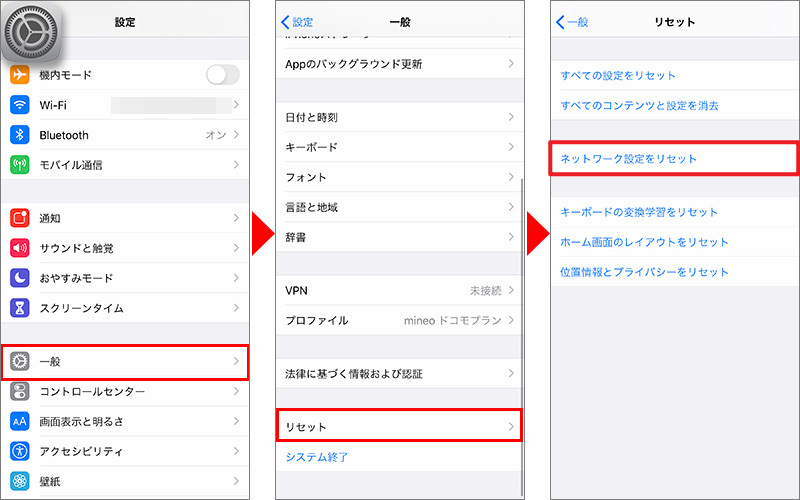This screenshot has width=800, height=500.
Task: Go back to 一般 from リセット screen
Action: pos(573,22)
